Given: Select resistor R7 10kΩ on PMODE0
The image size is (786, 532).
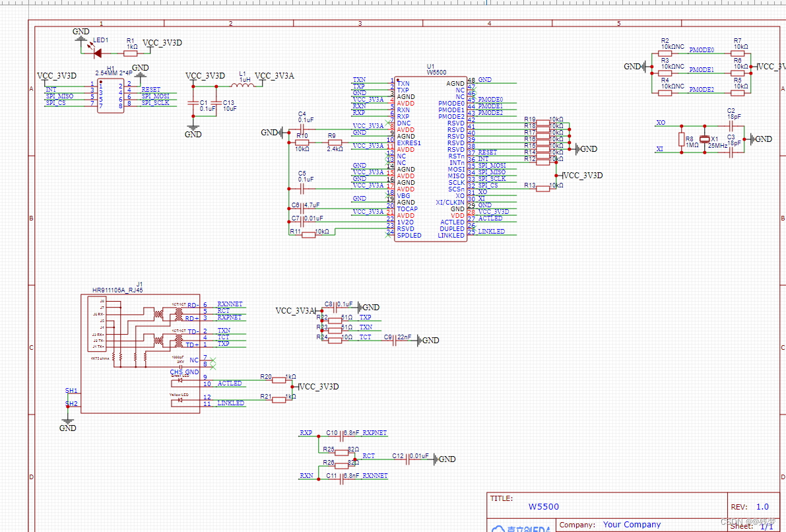Looking at the screenshot, I should 737,53.
